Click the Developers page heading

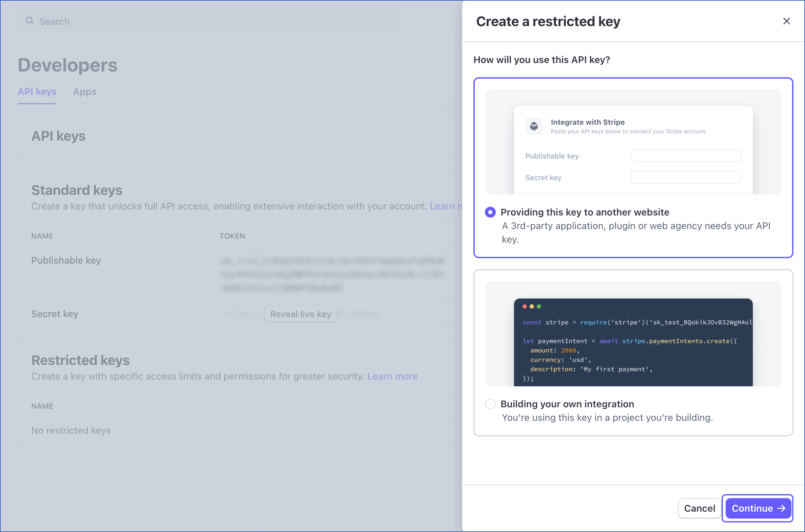(x=67, y=65)
